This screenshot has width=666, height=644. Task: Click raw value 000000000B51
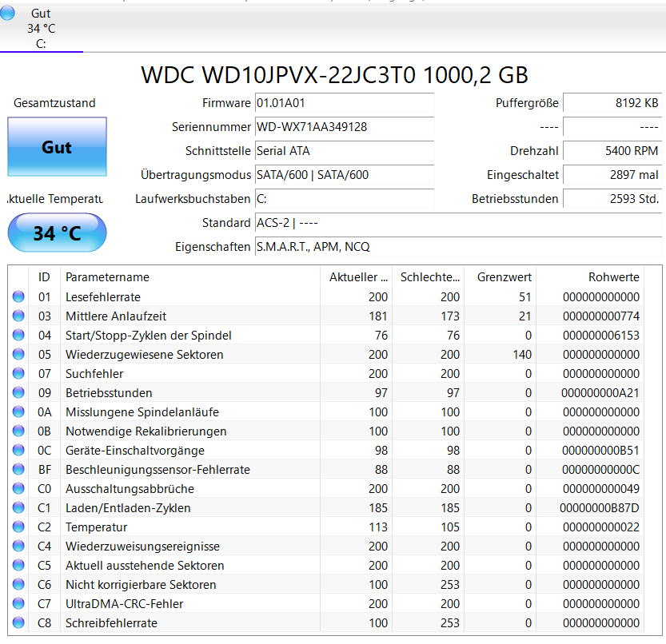[600, 451]
